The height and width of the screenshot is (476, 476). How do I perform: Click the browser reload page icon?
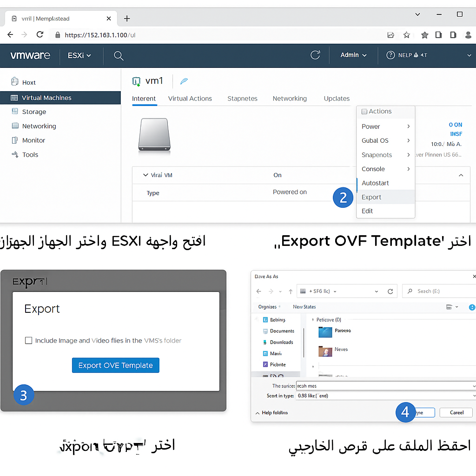tap(40, 35)
